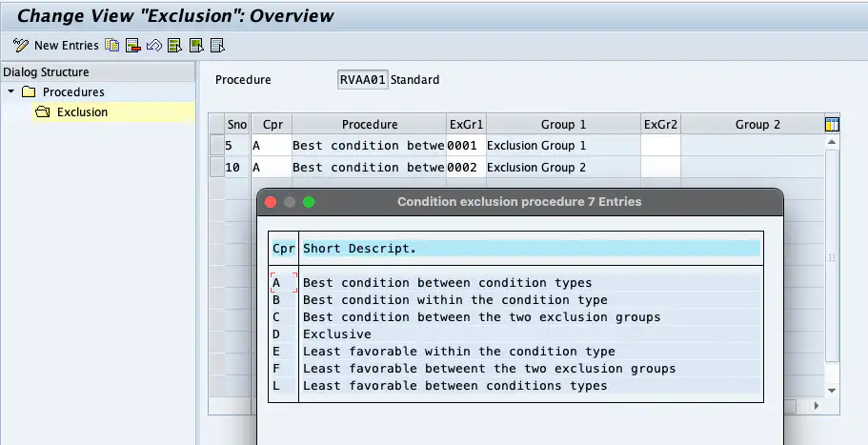This screenshot has width=868, height=445.
Task: Click the Group 1 column header
Action: (x=563, y=125)
